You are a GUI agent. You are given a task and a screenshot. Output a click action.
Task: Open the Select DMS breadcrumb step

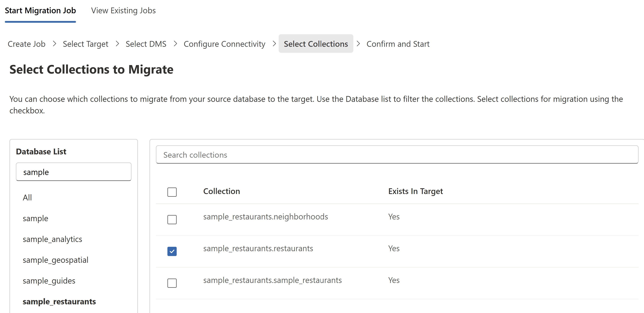146,44
